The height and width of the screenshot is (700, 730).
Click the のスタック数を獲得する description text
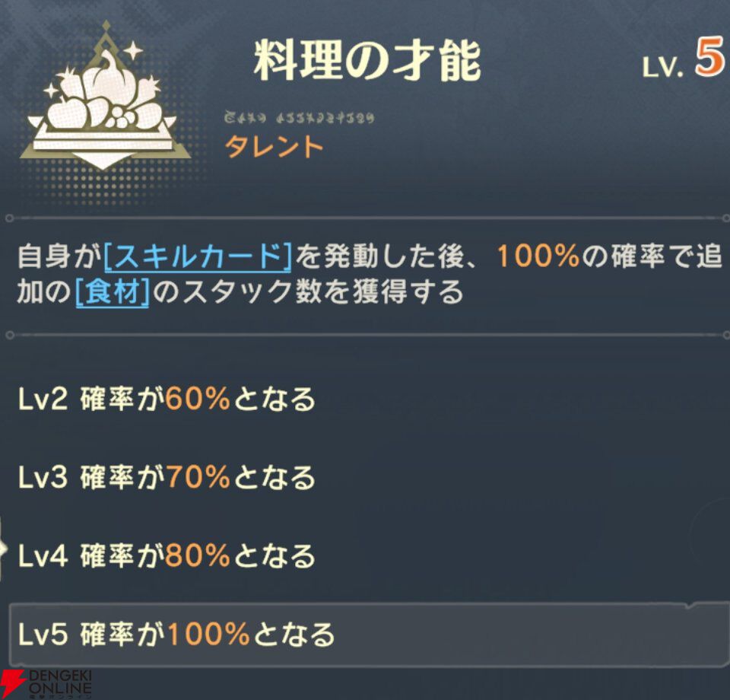(x=306, y=292)
